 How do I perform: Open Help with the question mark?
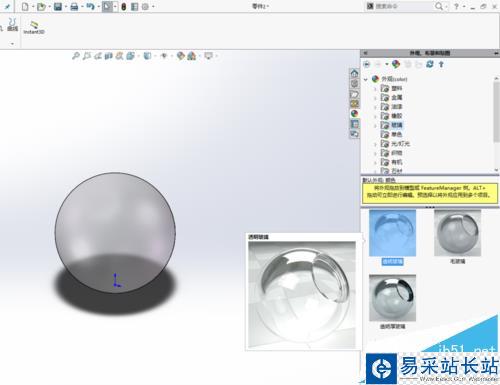coord(456,6)
